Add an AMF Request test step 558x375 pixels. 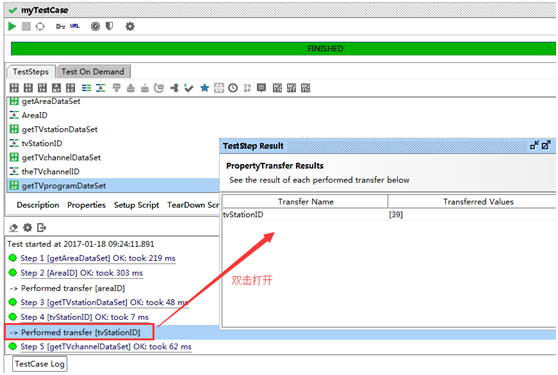(x=56, y=88)
